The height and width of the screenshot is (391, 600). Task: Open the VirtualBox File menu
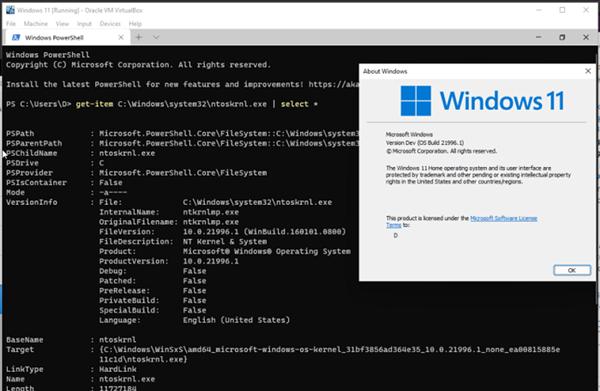(x=11, y=24)
